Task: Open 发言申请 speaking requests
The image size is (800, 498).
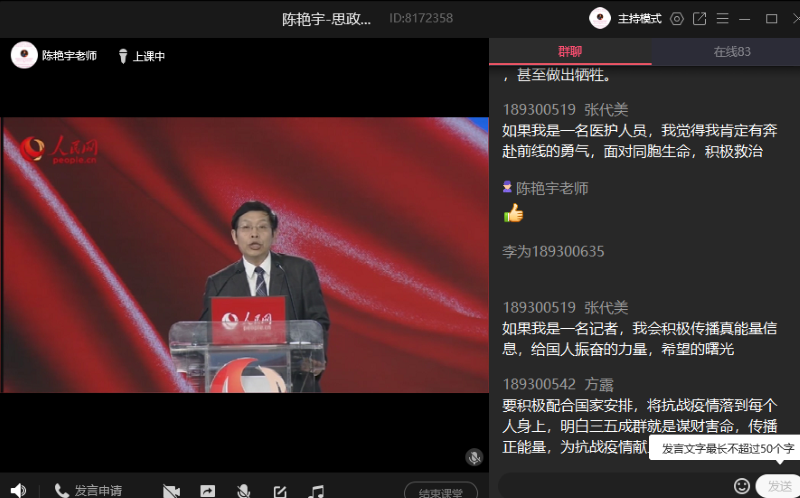Action: [88, 490]
